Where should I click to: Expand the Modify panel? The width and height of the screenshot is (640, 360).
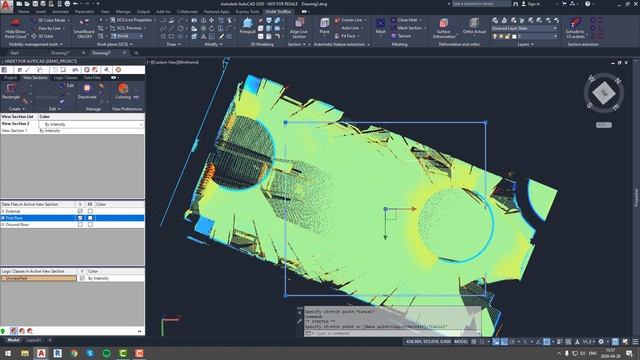(x=213, y=44)
